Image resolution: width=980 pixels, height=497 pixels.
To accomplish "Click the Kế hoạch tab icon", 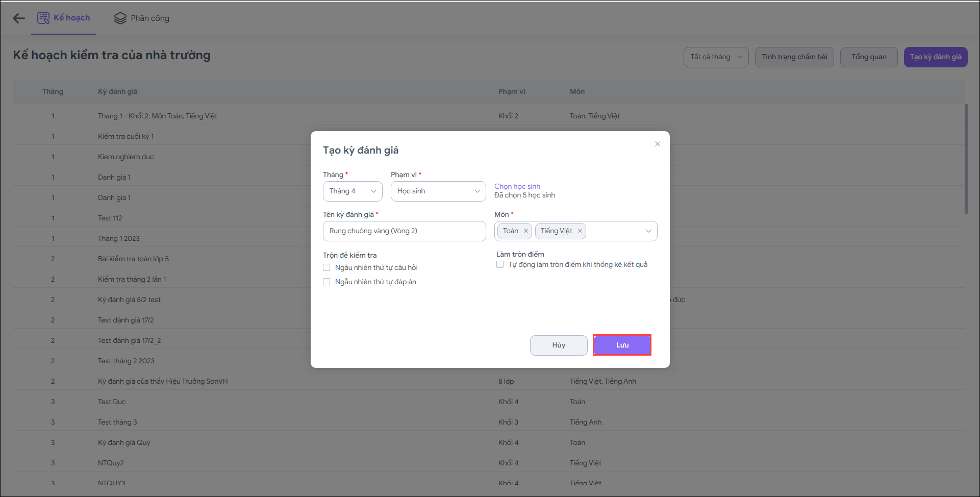I will tap(43, 18).
